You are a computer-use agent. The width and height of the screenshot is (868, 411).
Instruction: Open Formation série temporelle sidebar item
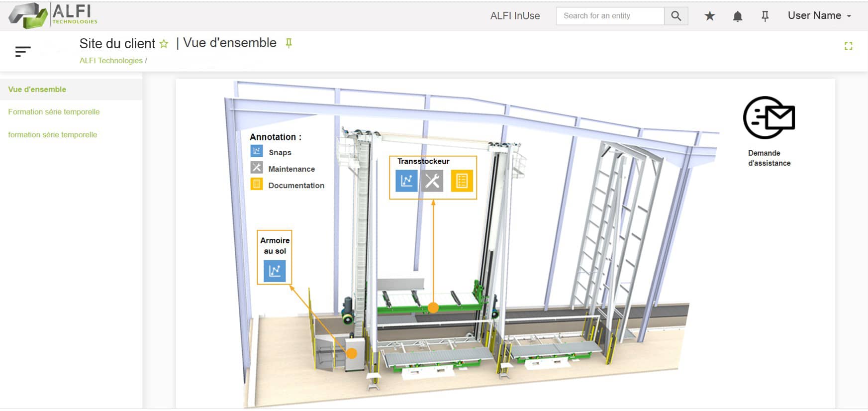pos(54,112)
